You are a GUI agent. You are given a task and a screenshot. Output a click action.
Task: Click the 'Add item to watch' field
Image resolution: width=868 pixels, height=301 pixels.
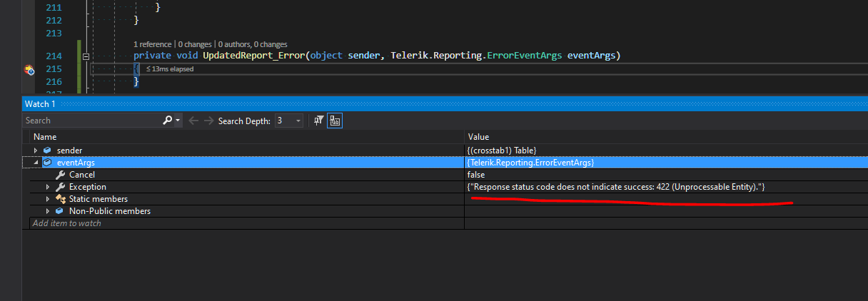click(66, 223)
